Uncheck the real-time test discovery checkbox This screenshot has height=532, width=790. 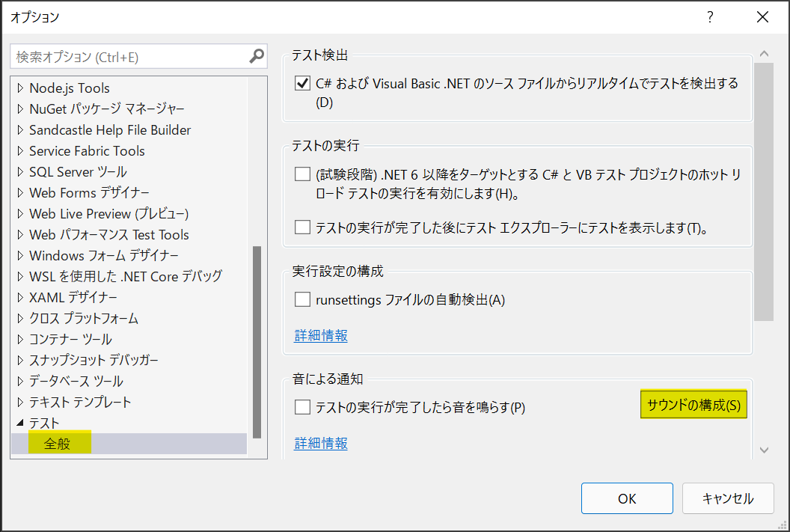pyautogui.click(x=302, y=83)
